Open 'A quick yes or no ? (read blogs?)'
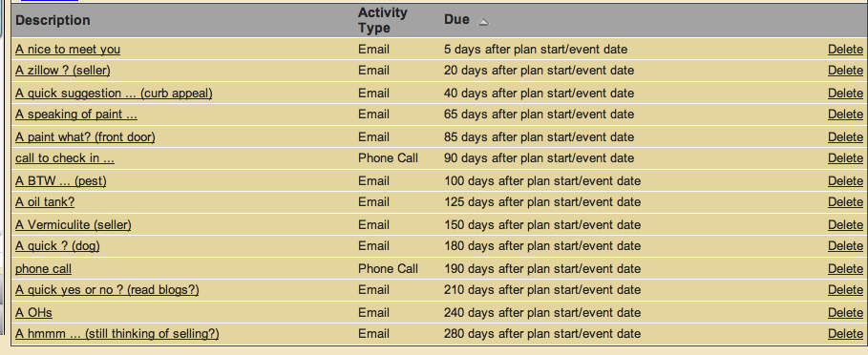 tap(107, 290)
